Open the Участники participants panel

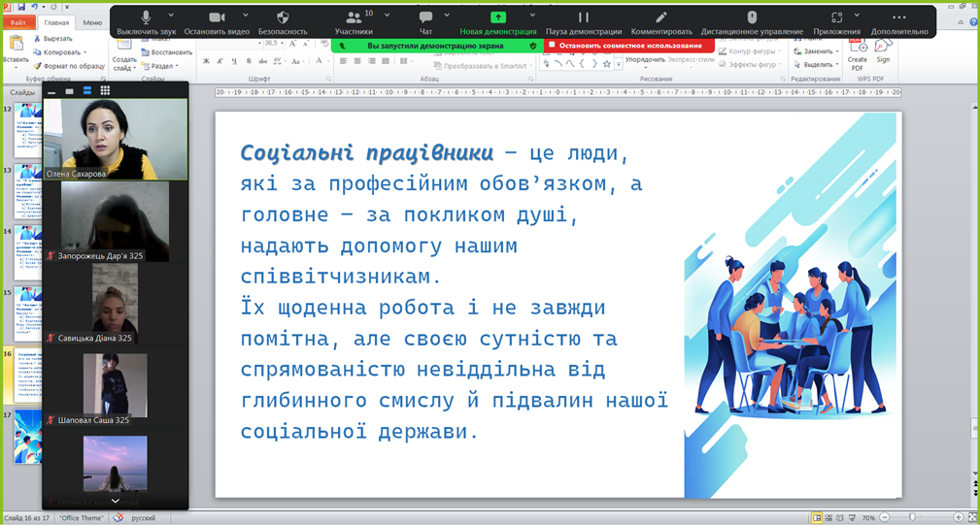click(354, 18)
